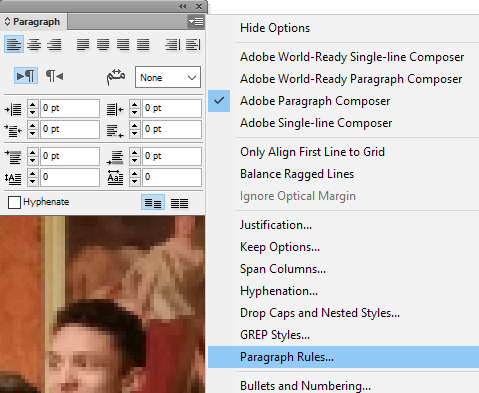Select Justify with last line centered icon
Viewport: 479px width, 393px height.
[103, 44]
